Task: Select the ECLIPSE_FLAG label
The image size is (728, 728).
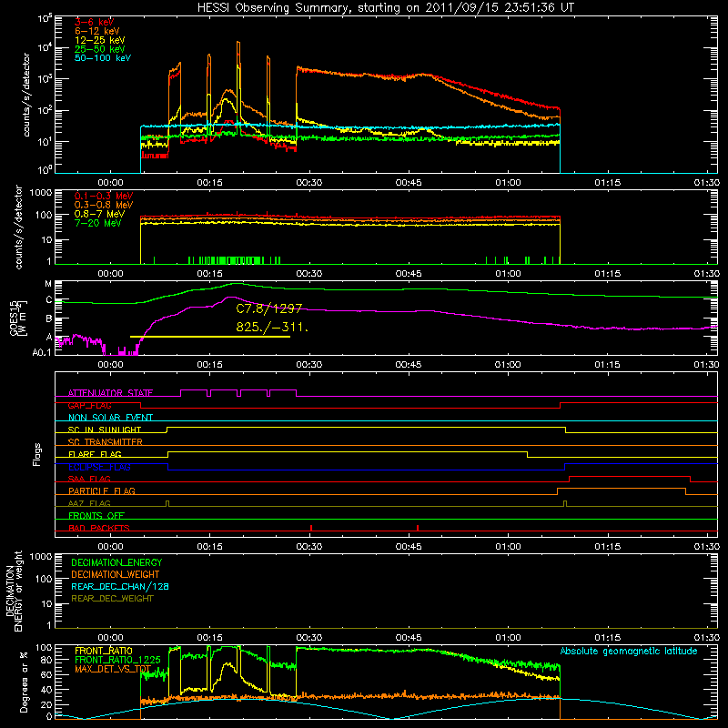Action: [x=99, y=467]
